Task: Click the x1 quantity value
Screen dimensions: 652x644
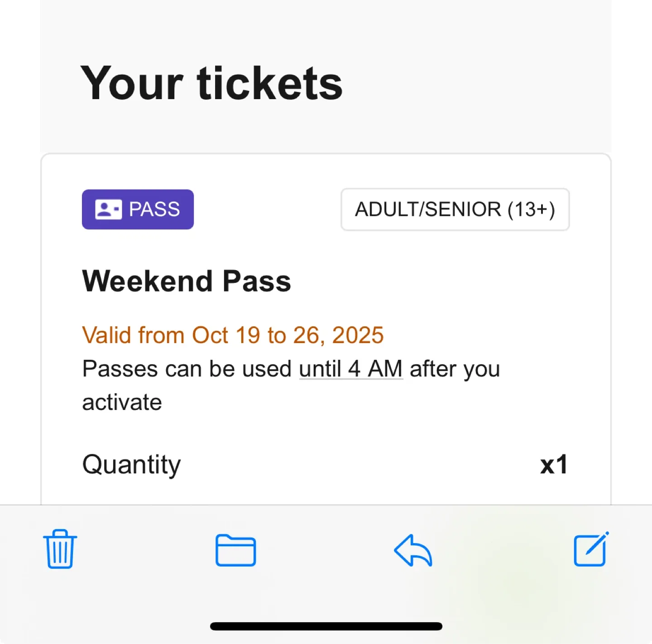Action: click(553, 464)
